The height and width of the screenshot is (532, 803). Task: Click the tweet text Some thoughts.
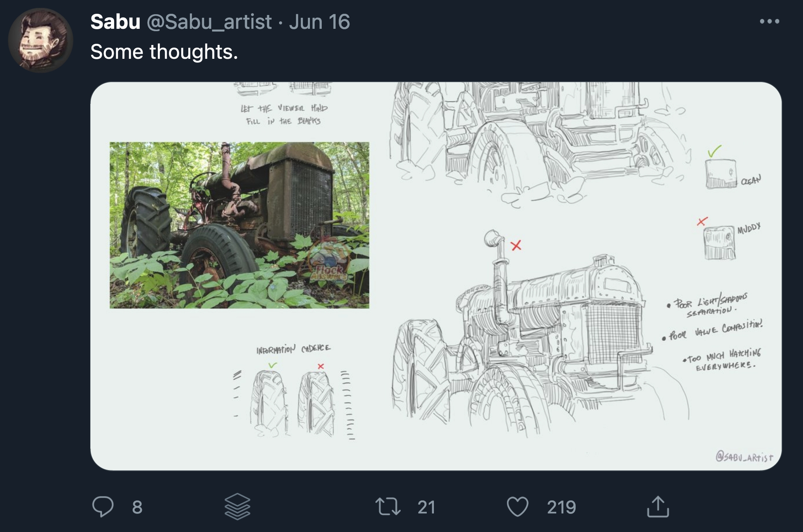pyautogui.click(x=164, y=52)
